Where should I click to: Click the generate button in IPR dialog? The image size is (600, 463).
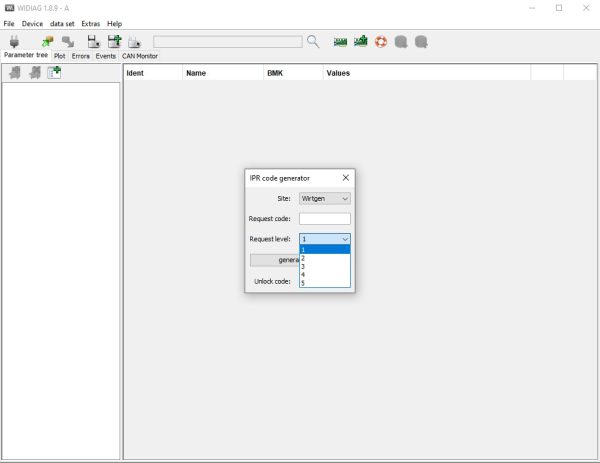coord(275,260)
